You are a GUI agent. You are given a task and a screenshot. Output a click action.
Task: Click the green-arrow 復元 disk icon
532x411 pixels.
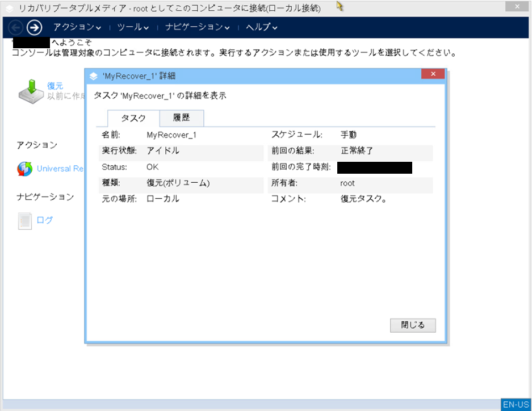coord(31,91)
